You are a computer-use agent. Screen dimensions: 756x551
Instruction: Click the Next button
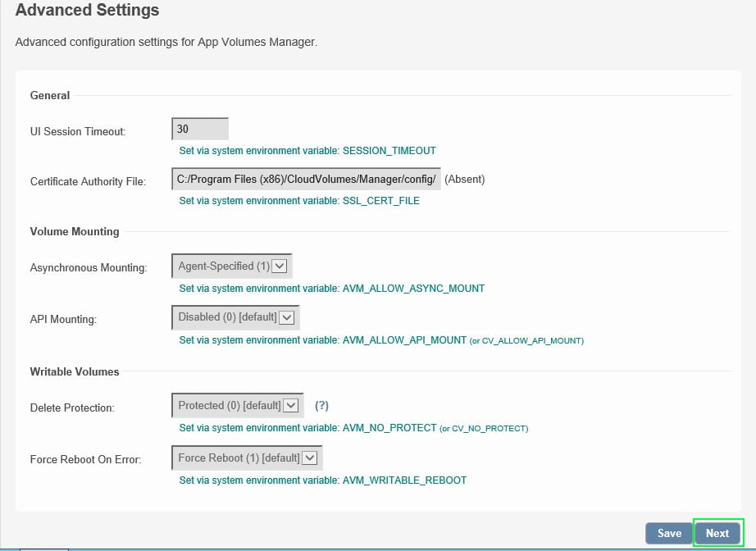pos(717,533)
